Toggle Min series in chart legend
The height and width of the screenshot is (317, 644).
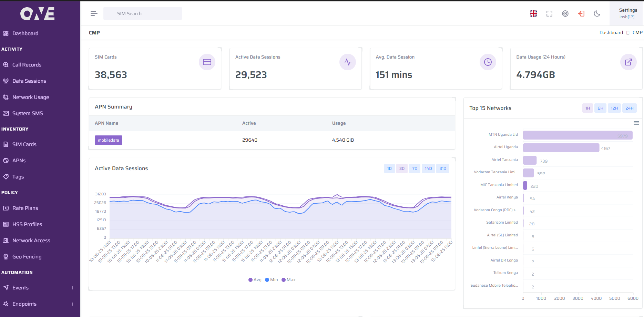pyautogui.click(x=272, y=280)
